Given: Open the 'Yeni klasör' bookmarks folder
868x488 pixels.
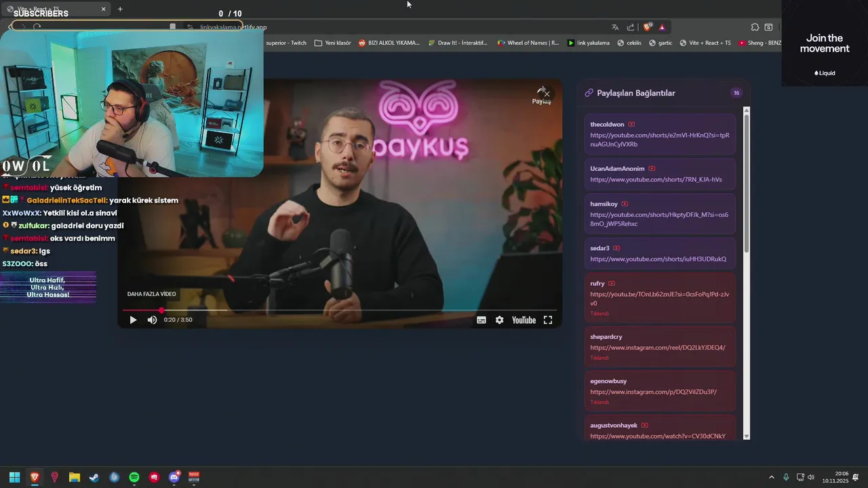Looking at the screenshot, I should point(333,43).
